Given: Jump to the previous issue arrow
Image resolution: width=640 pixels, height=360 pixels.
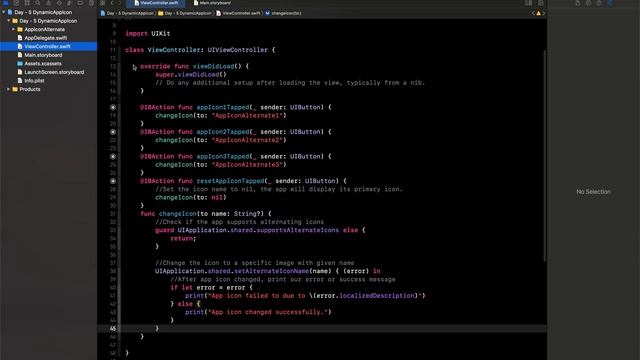Looking at the screenshot, I should (x=533, y=13).
